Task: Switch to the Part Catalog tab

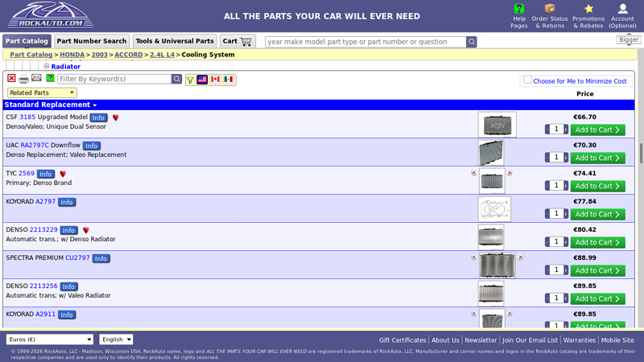Action: [27, 41]
